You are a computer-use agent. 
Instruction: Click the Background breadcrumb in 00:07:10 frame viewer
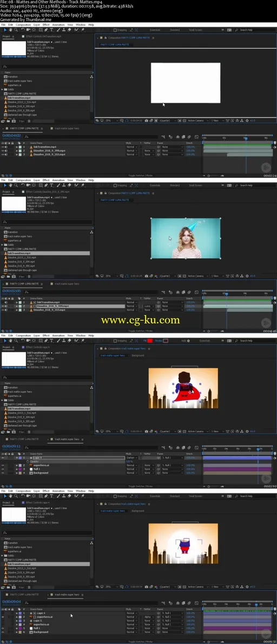pyautogui.click(x=137, y=355)
